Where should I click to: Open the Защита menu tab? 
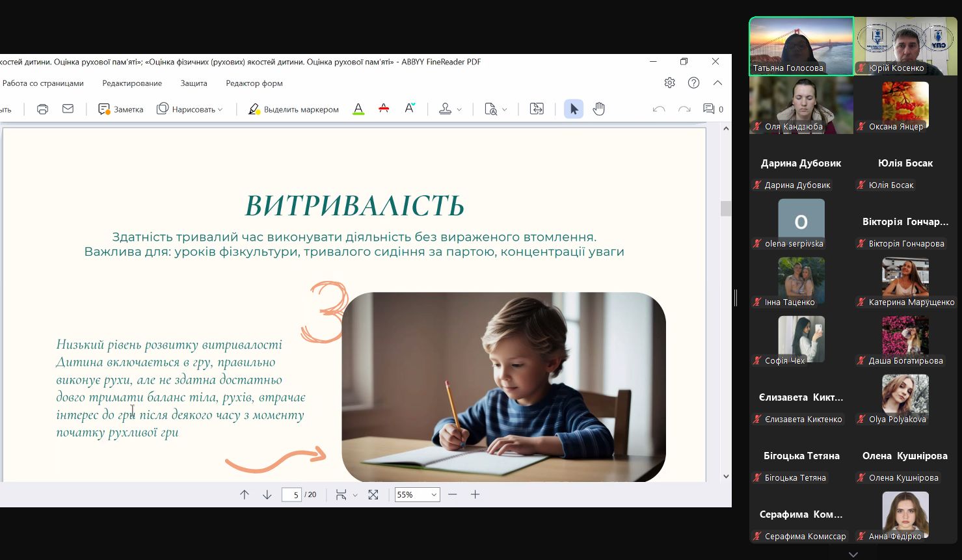pyautogui.click(x=194, y=83)
